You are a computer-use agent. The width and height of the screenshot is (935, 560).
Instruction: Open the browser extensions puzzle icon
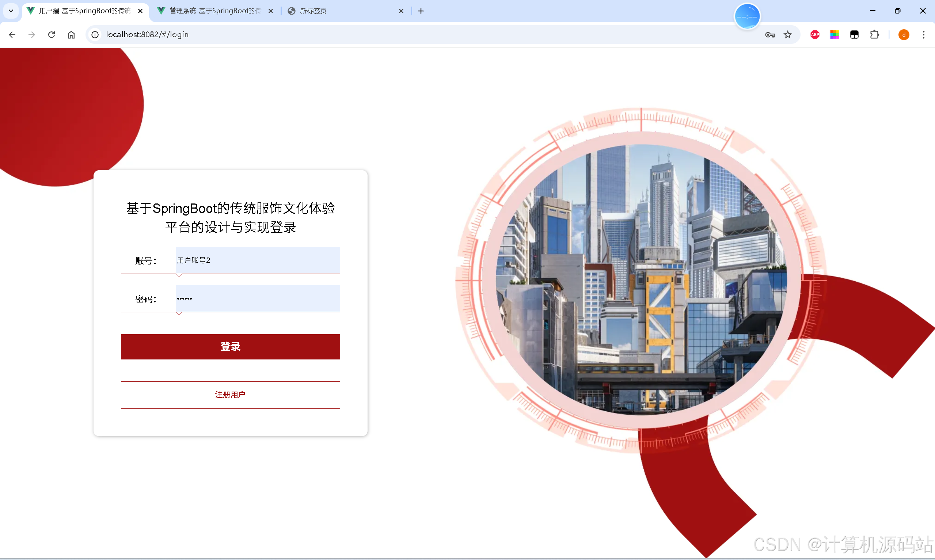click(x=874, y=35)
